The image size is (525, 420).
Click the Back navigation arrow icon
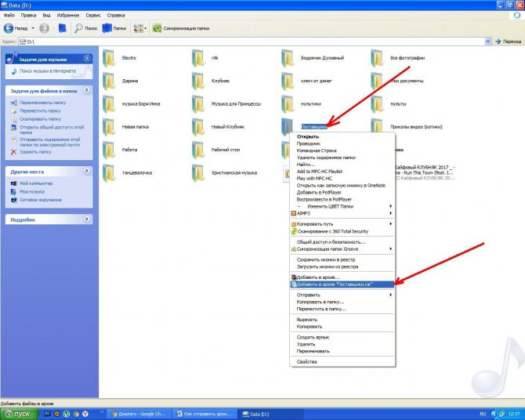[9, 28]
